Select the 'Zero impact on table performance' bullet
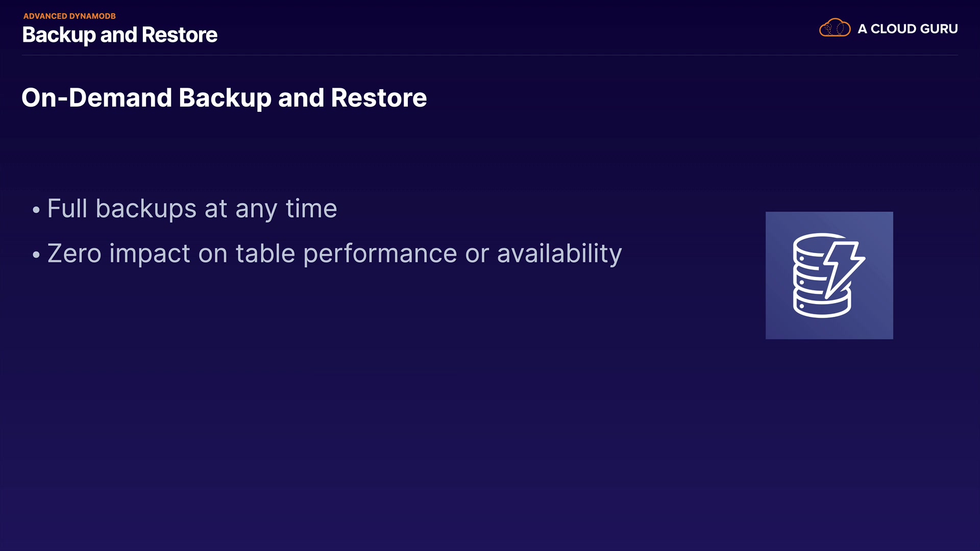The image size is (980, 551). click(334, 254)
